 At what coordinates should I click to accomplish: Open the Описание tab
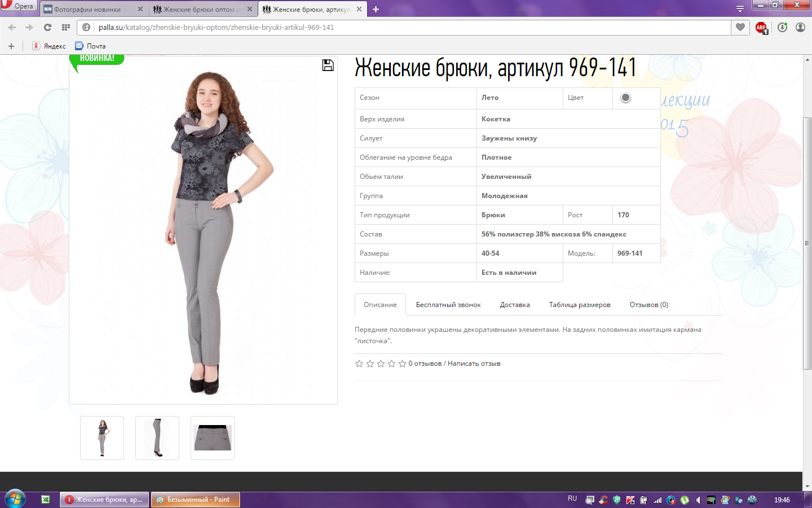(380, 305)
